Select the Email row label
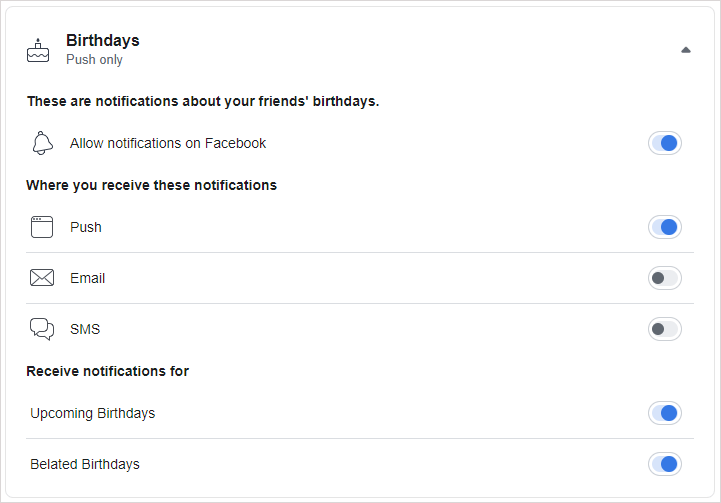This screenshot has width=721, height=503. [88, 278]
